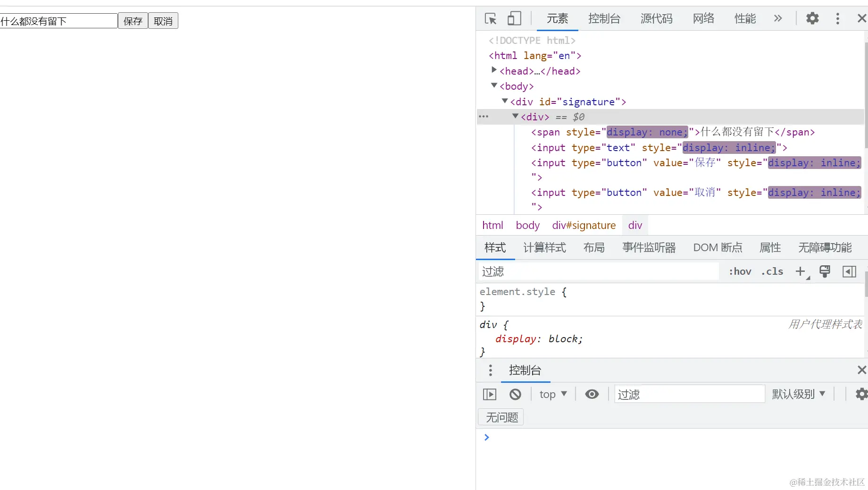Open the 事件监听器 pane tab
868x490 pixels.
(x=649, y=247)
